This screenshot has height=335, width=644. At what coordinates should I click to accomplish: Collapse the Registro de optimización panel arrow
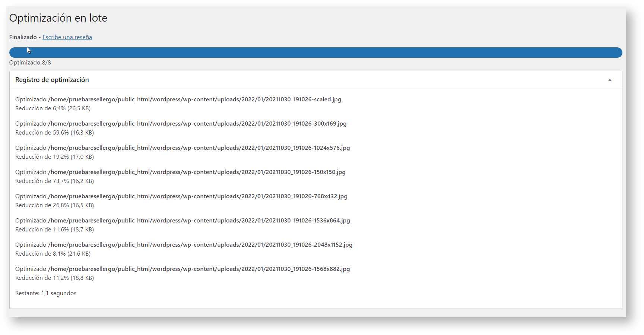tap(609, 80)
